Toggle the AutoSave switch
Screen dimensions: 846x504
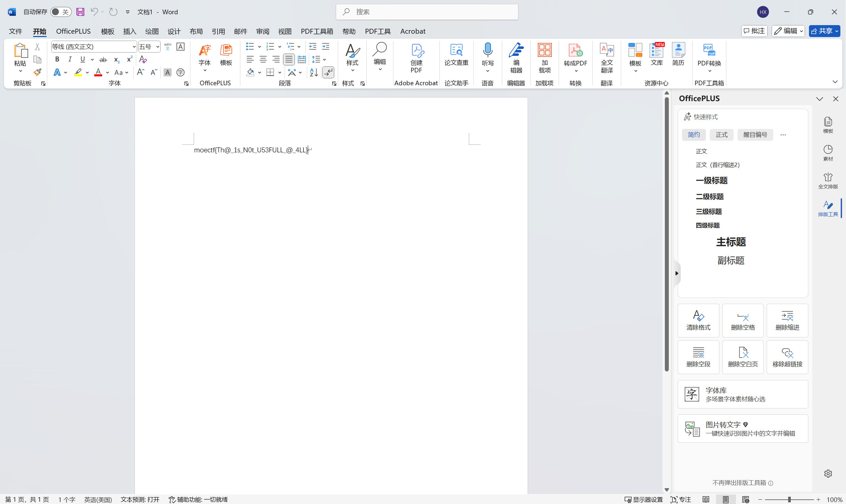point(61,12)
